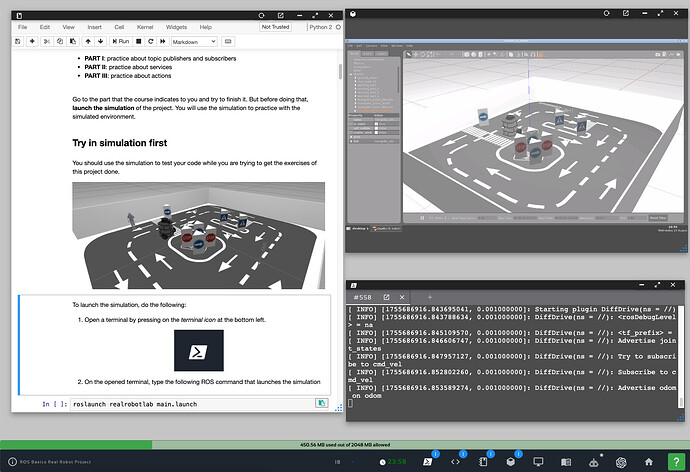
Task: Select the #558 terminal tab
Action: click(363, 298)
